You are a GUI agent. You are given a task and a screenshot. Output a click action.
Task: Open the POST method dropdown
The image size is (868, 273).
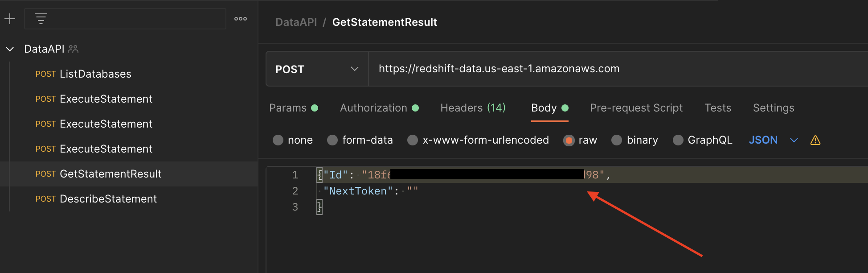tap(317, 69)
